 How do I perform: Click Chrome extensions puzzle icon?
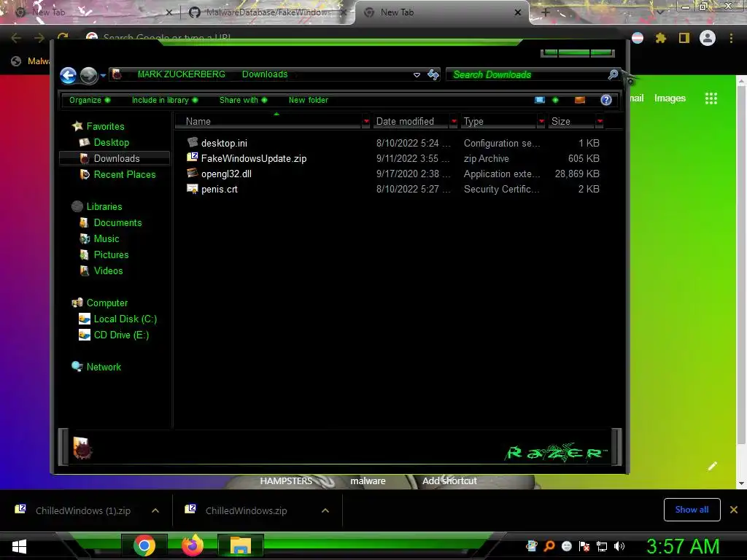(661, 38)
